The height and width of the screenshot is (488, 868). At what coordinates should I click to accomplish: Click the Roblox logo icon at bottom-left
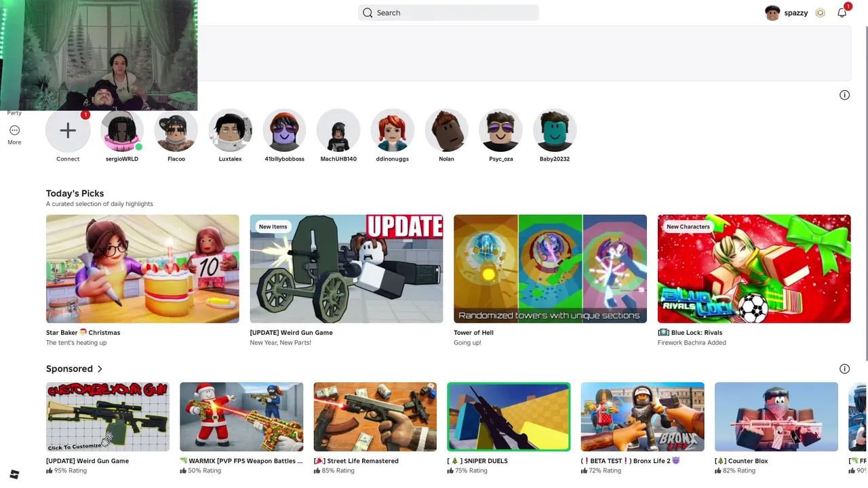click(x=14, y=474)
